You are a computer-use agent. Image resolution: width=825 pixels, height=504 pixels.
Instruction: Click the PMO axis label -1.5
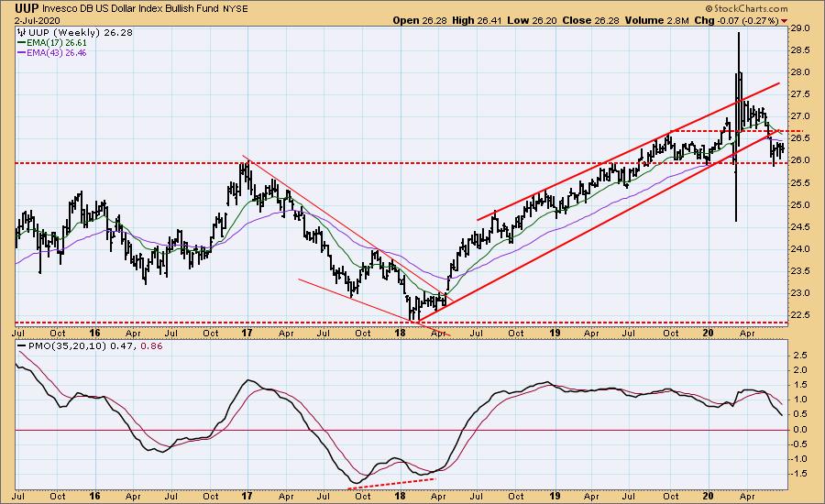[799, 474]
